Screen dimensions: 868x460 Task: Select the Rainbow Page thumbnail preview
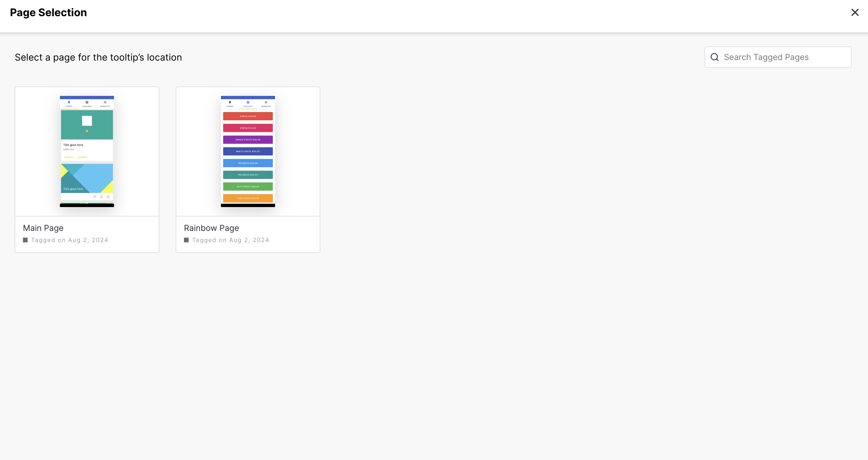[248, 151]
